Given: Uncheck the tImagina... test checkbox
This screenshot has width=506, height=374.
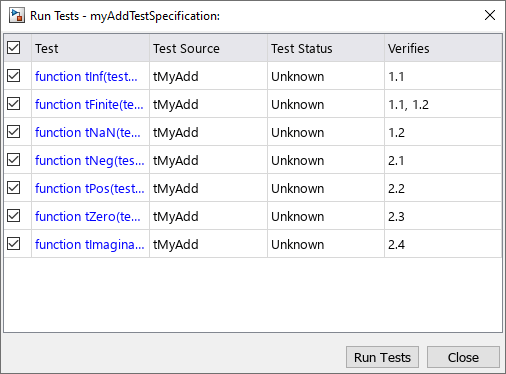Looking at the screenshot, I should click(x=14, y=244).
